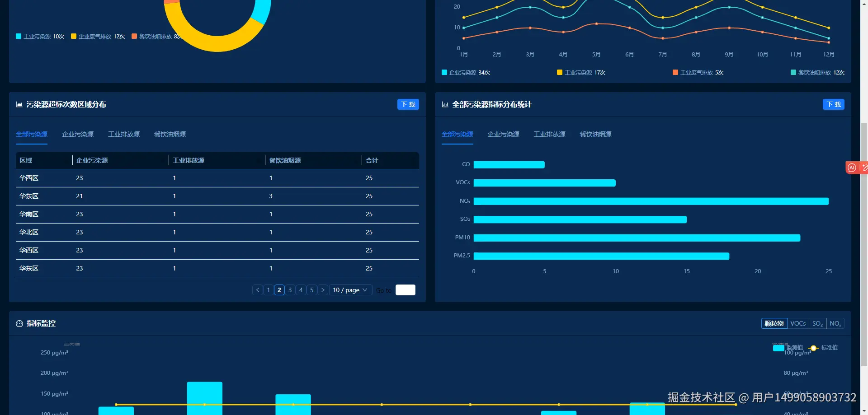The height and width of the screenshot is (415, 868).
Task: Go to previous page with left arrow
Action: (258, 290)
